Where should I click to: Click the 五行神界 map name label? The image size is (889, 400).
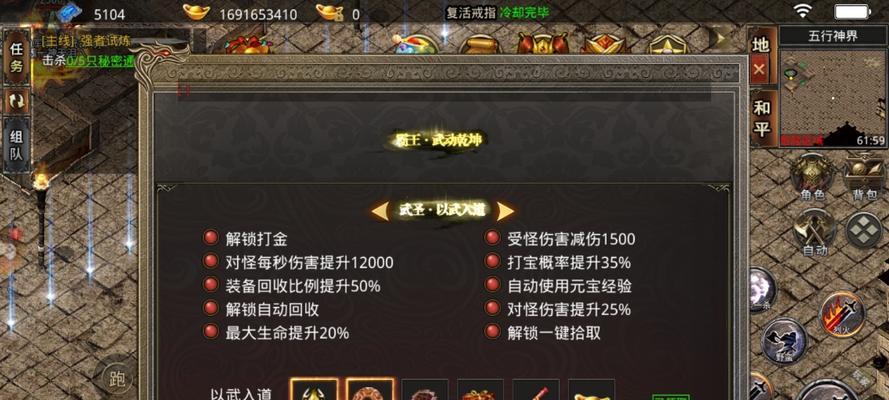coord(832,37)
